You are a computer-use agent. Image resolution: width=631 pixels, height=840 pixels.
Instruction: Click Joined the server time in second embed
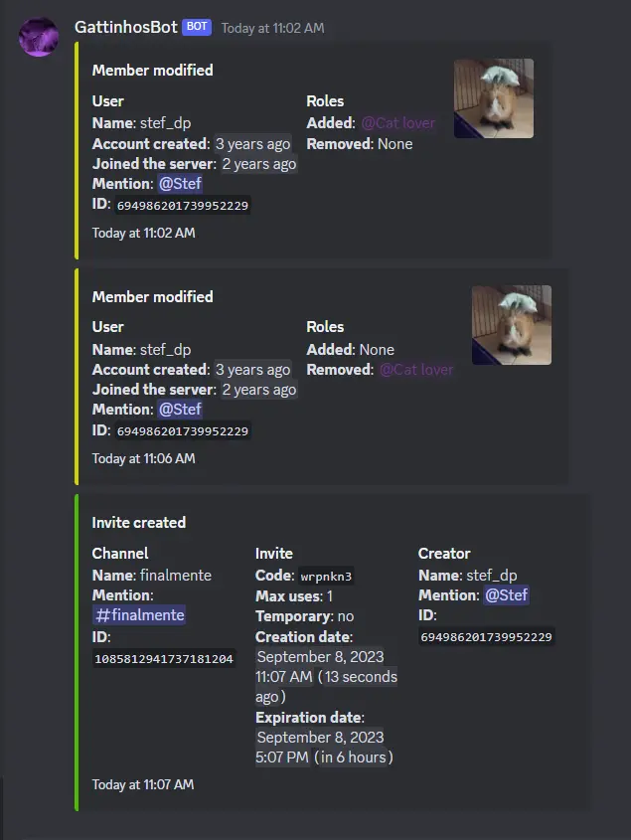258,390
